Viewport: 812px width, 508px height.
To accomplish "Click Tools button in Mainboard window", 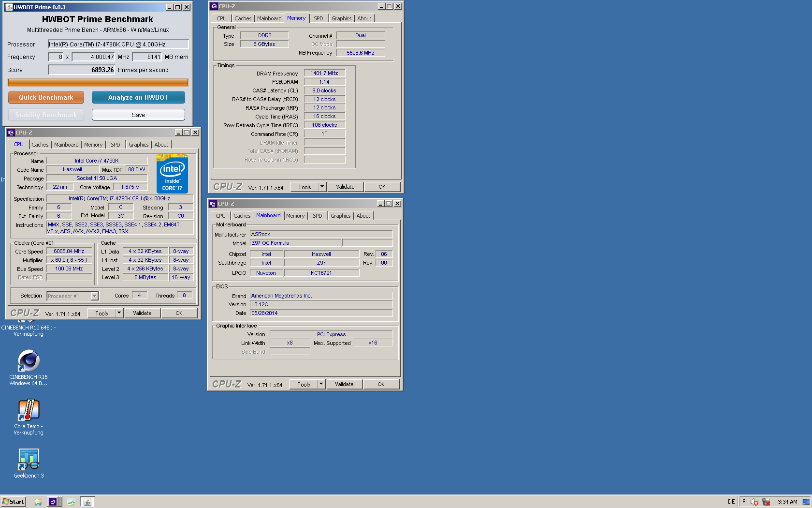I will point(304,384).
